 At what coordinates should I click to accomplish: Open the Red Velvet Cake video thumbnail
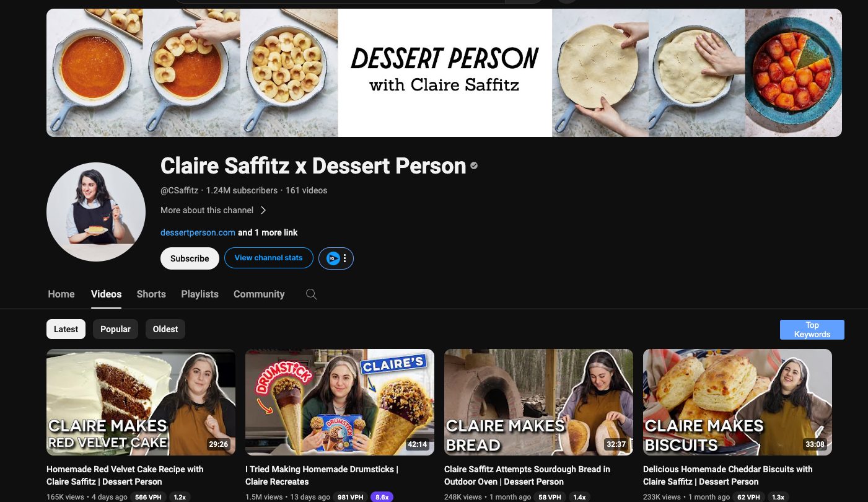(141, 402)
